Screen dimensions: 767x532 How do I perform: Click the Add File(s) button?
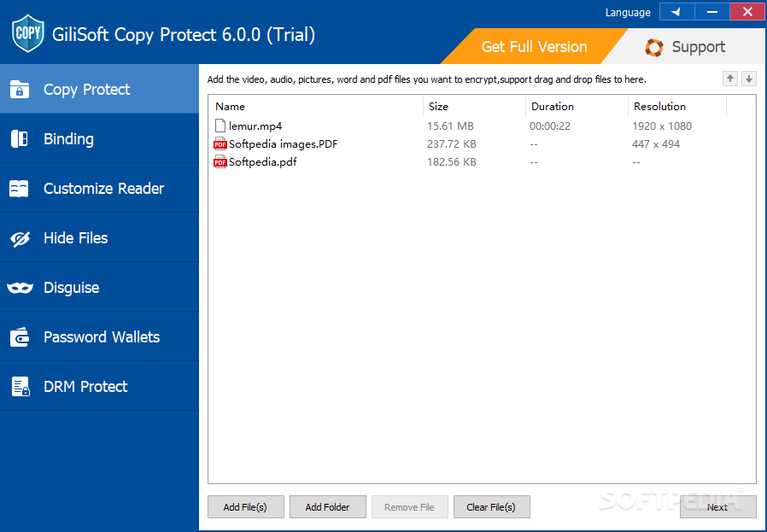tap(245, 507)
